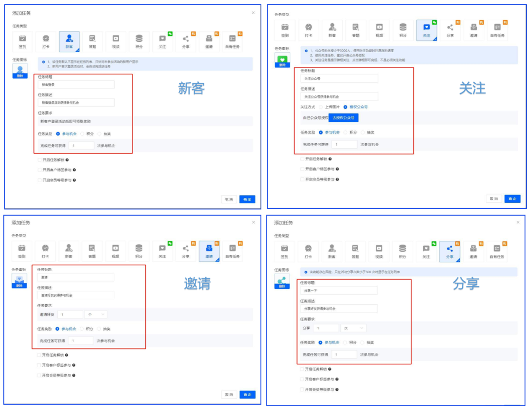Focus the 分享好友获得参与机会 description field
The height and width of the screenshot is (411, 532).
click(339, 309)
